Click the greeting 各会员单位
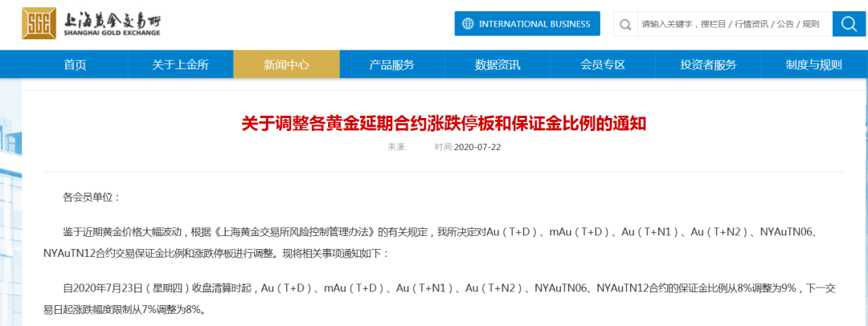 tap(92, 198)
